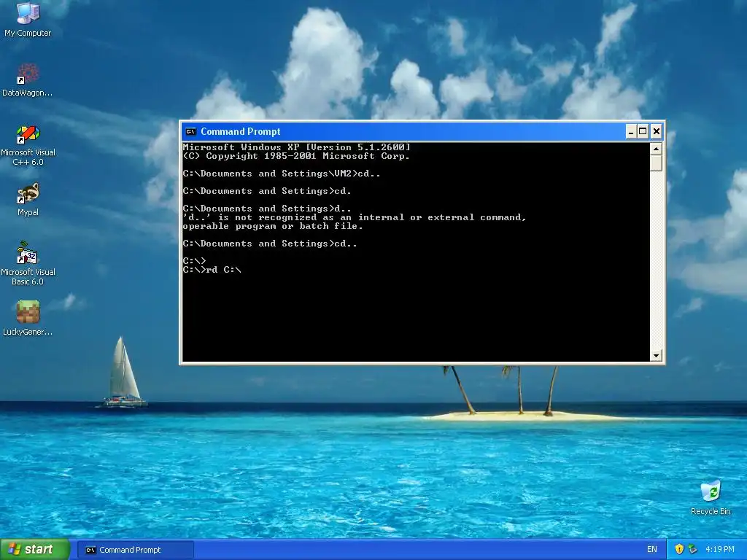
Task: Click the 'Command Prompt' window title text
Action: 241,131
